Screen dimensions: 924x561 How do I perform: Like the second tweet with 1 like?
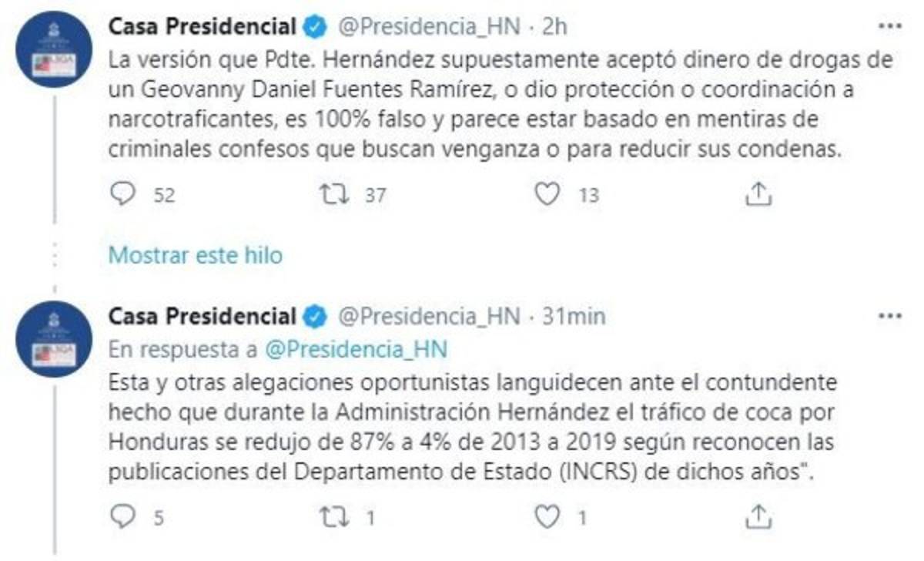point(547,516)
